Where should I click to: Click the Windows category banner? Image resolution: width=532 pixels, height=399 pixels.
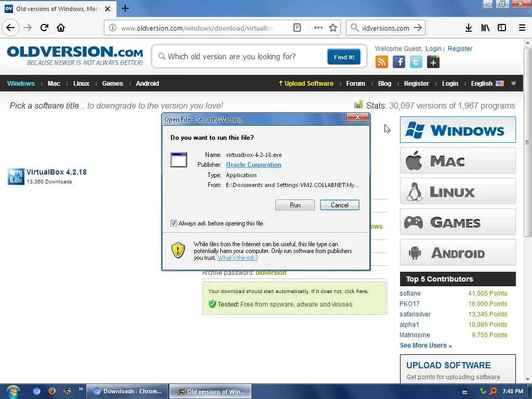click(458, 129)
